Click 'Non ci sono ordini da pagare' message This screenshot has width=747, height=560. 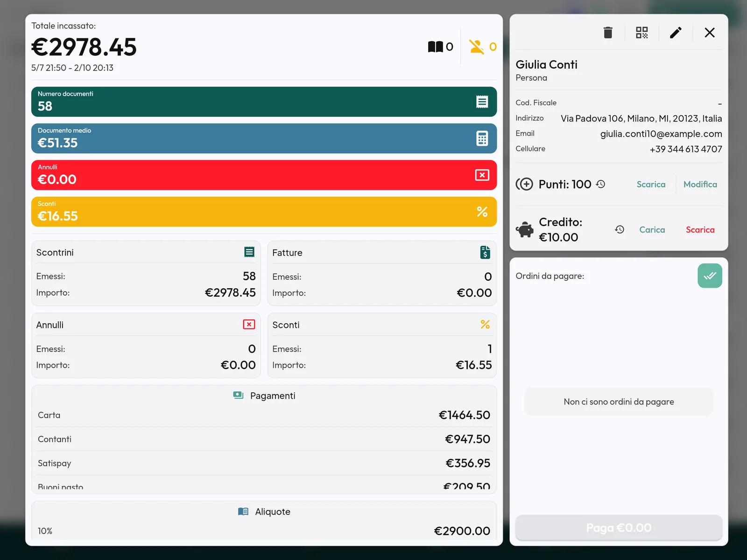click(619, 402)
